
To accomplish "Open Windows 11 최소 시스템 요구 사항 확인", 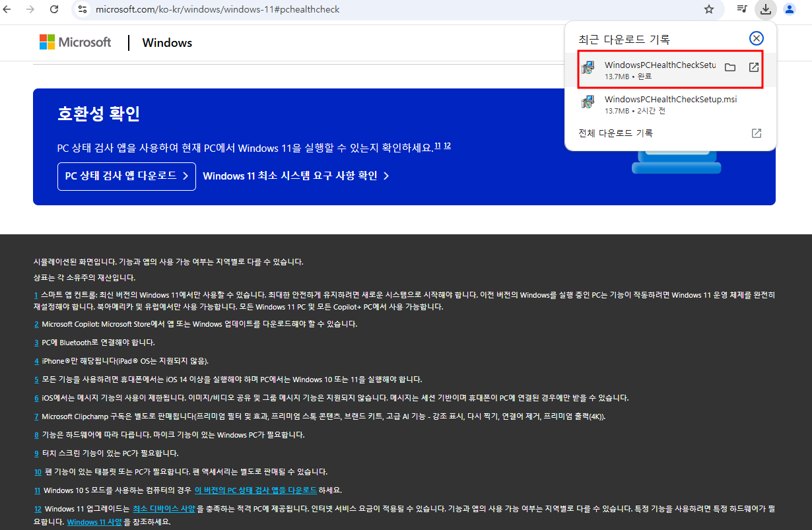I will pyautogui.click(x=296, y=176).
